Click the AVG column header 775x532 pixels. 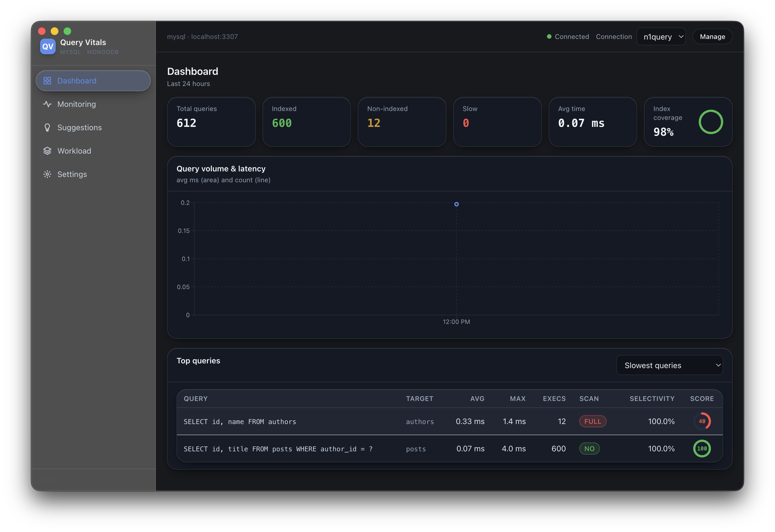(x=477, y=399)
